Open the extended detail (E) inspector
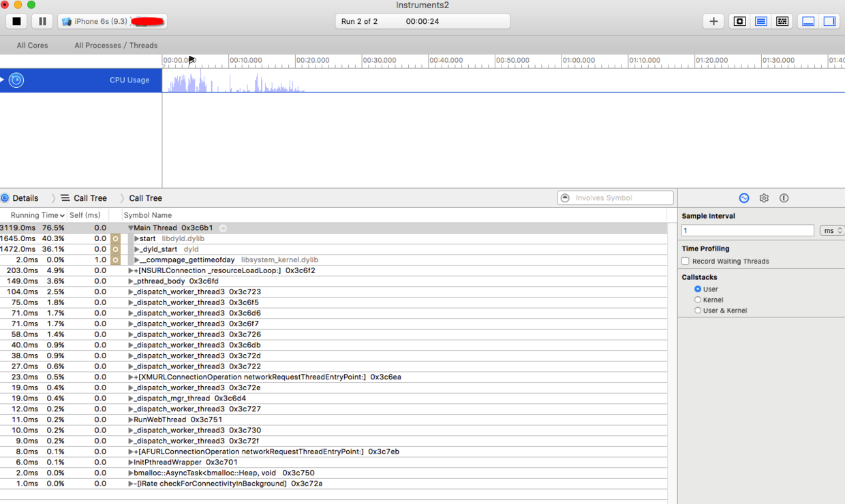The image size is (845, 504). click(x=784, y=198)
